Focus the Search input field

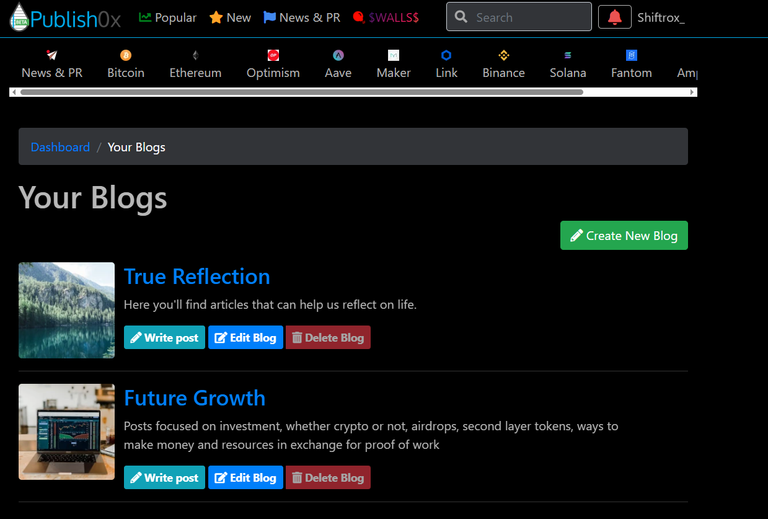coord(519,17)
